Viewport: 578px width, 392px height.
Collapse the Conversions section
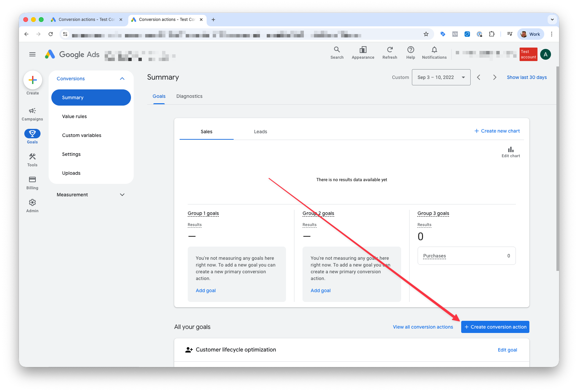click(x=122, y=79)
